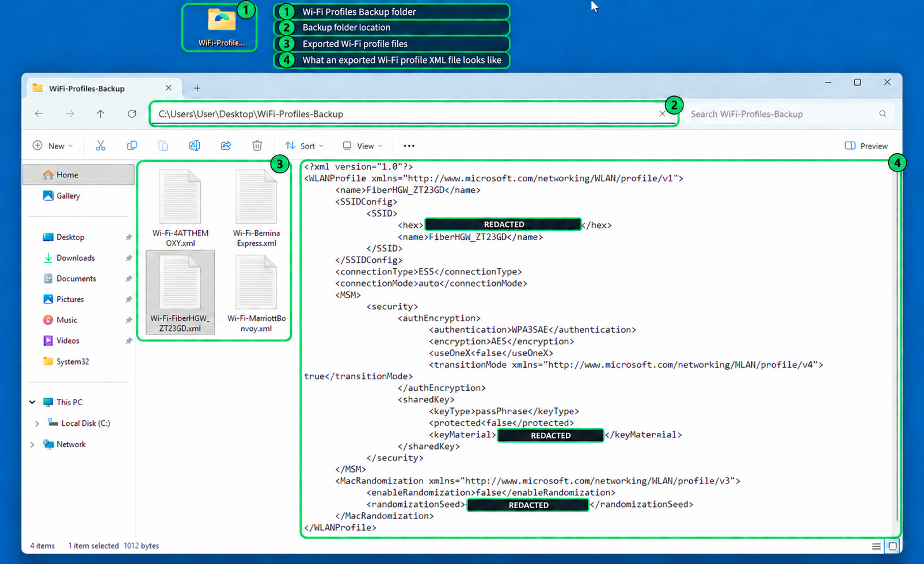924x564 pixels.
Task: Open the See more ellipsis menu
Action: tap(409, 146)
